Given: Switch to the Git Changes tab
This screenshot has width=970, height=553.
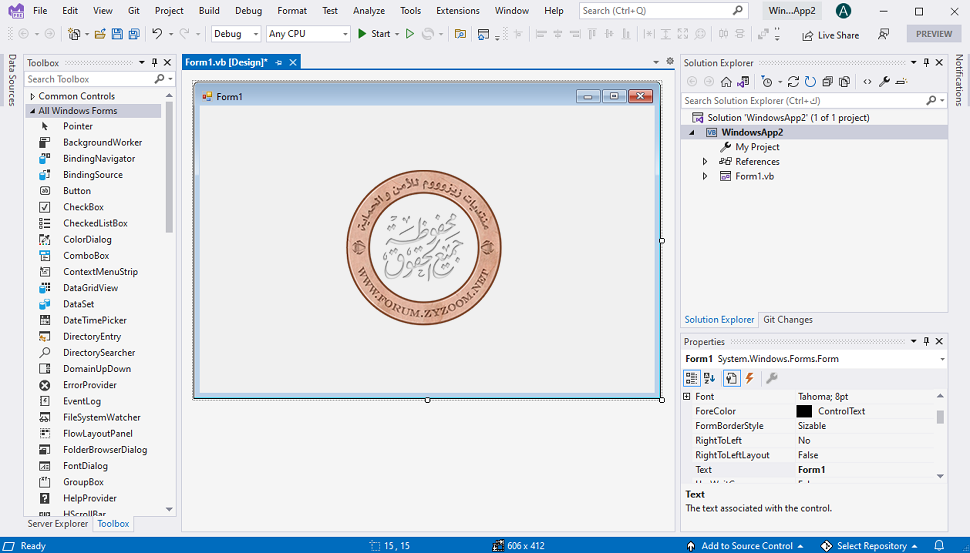Looking at the screenshot, I should pyautogui.click(x=788, y=320).
